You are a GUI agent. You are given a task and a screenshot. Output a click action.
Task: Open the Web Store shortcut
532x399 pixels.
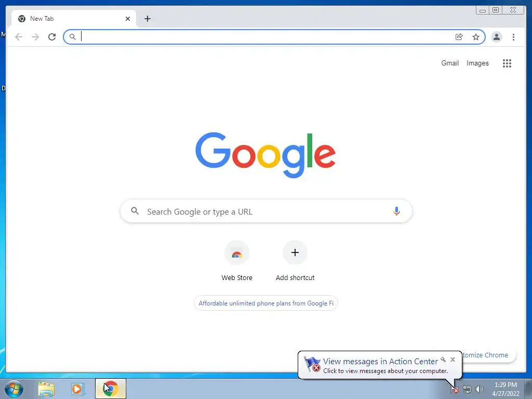237,261
